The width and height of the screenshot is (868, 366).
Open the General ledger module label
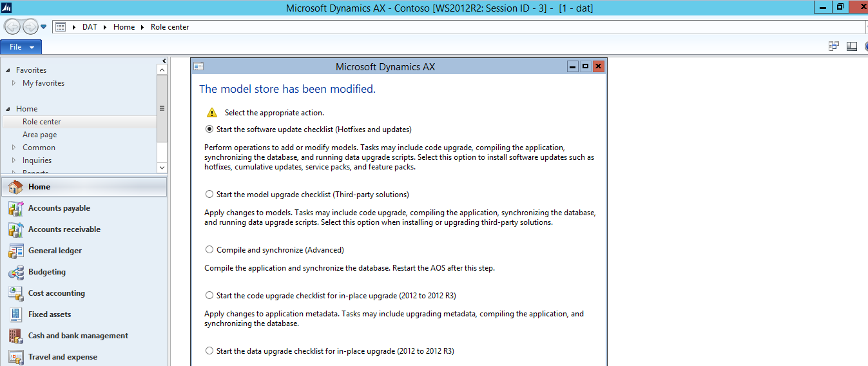click(x=55, y=251)
